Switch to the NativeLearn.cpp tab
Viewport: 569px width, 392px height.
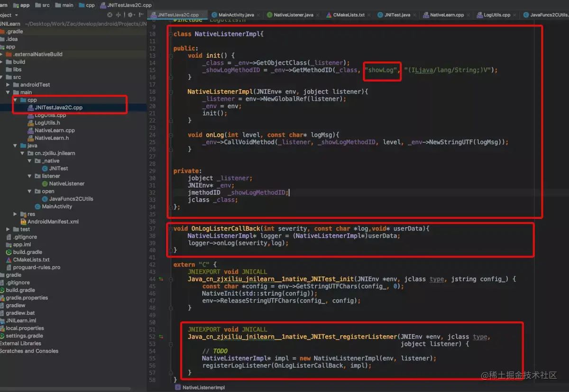[x=447, y=15]
